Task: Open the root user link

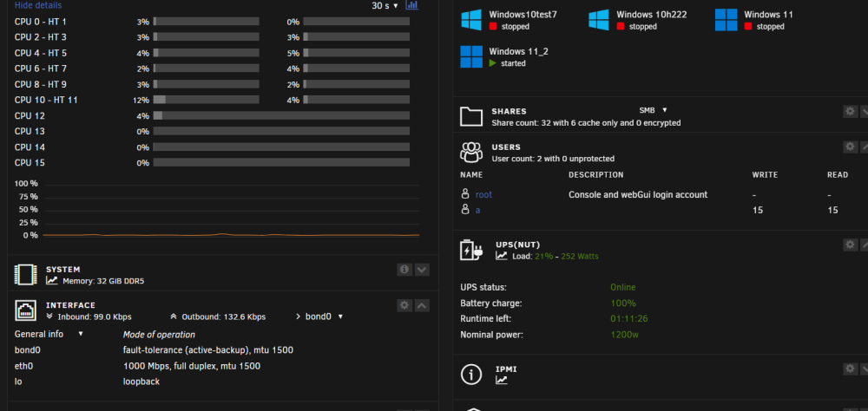Action: 483,195
